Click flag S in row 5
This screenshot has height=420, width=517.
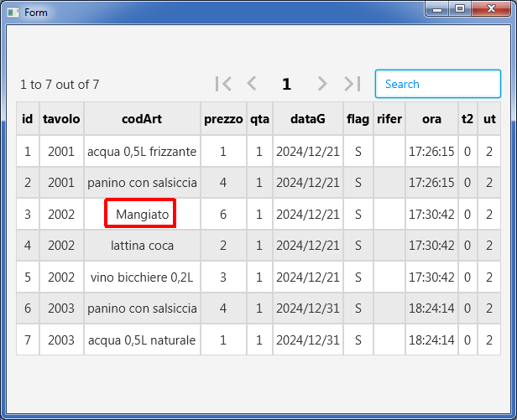click(358, 277)
